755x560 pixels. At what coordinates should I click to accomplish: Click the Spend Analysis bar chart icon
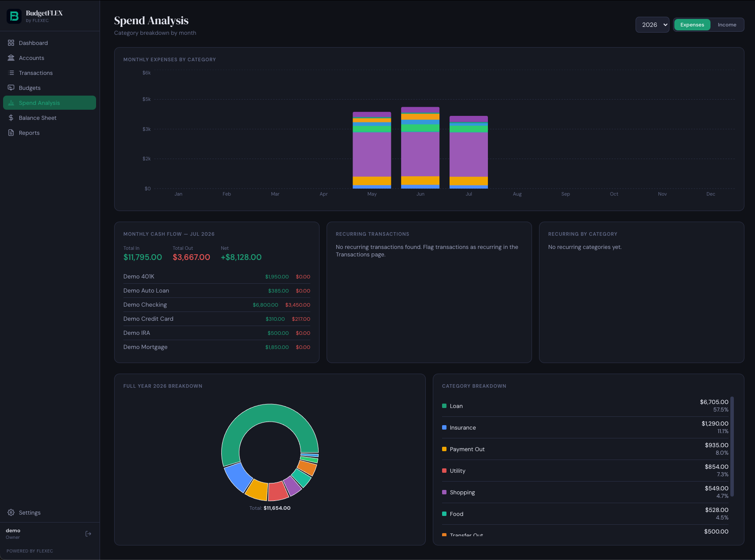pyautogui.click(x=11, y=103)
